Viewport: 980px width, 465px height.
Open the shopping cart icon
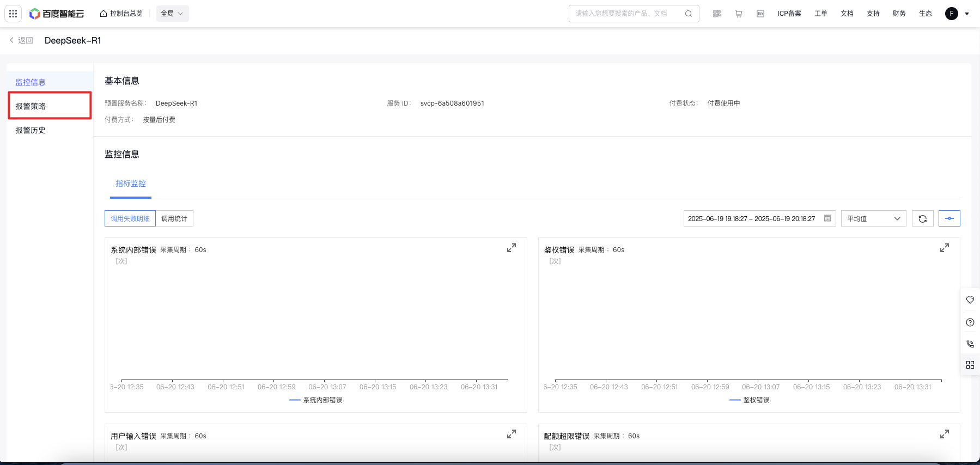[x=739, y=14]
